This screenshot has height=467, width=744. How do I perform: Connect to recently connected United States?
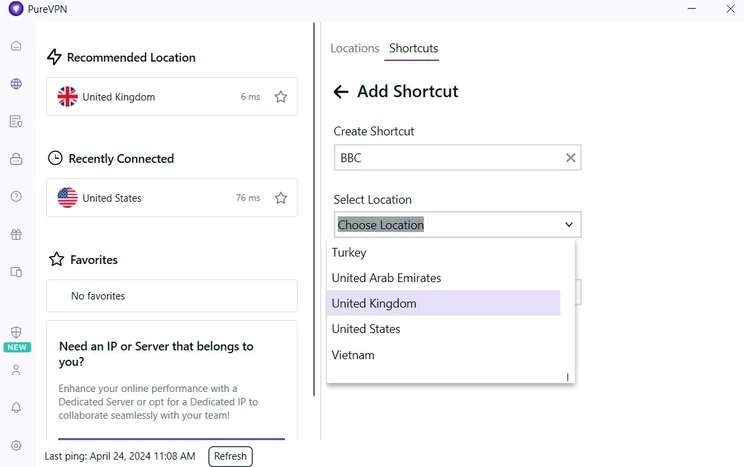click(x=172, y=198)
